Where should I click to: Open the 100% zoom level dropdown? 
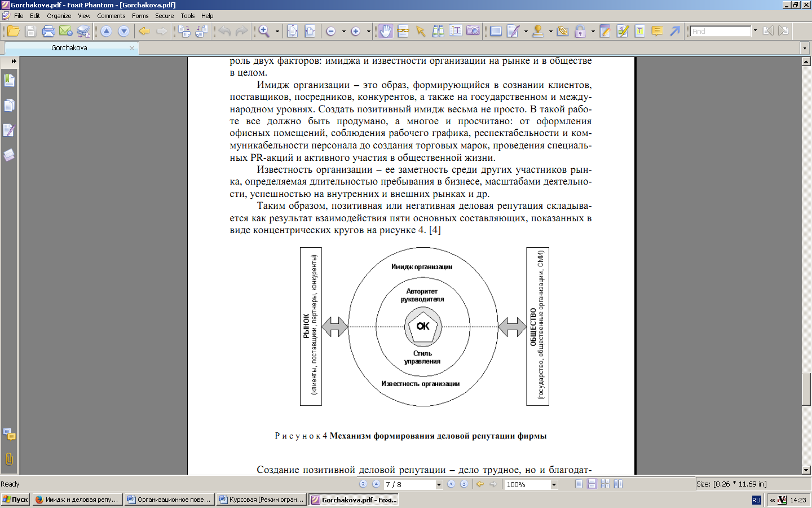(554, 484)
